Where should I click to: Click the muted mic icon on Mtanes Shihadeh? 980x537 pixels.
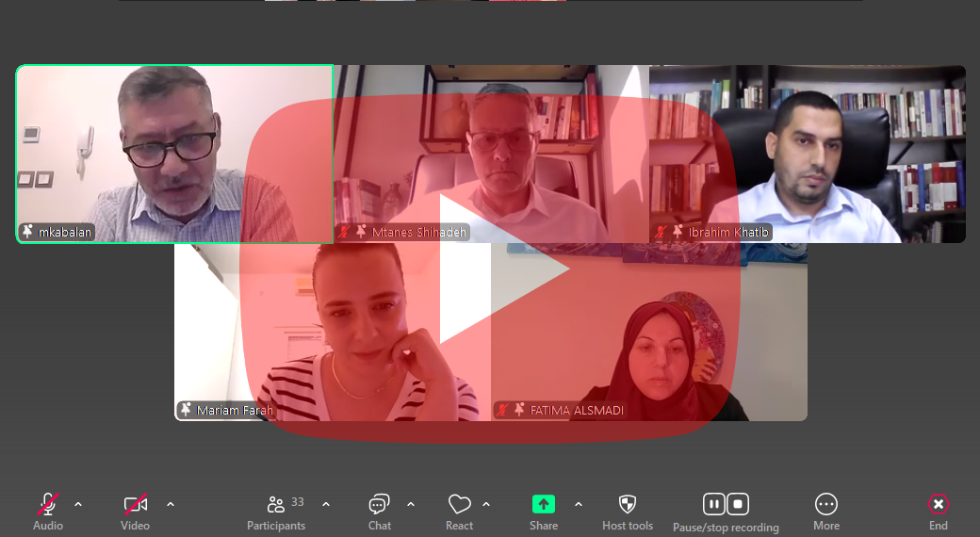[344, 232]
